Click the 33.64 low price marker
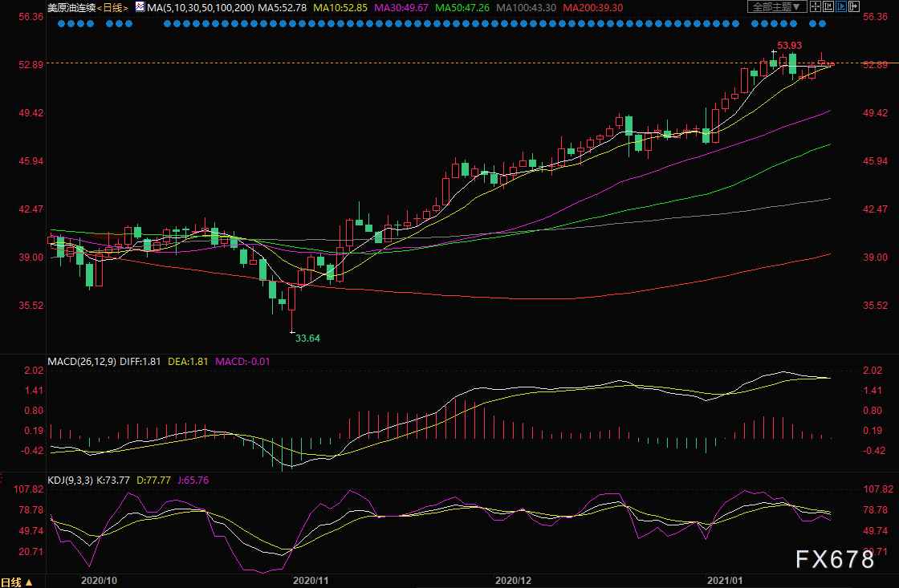This screenshot has height=588, width=899. point(307,339)
